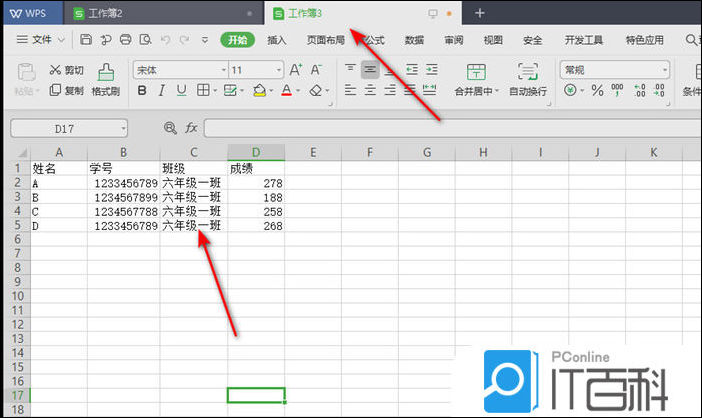Open 安全 ribbon tab
The height and width of the screenshot is (418, 702).
pos(532,40)
